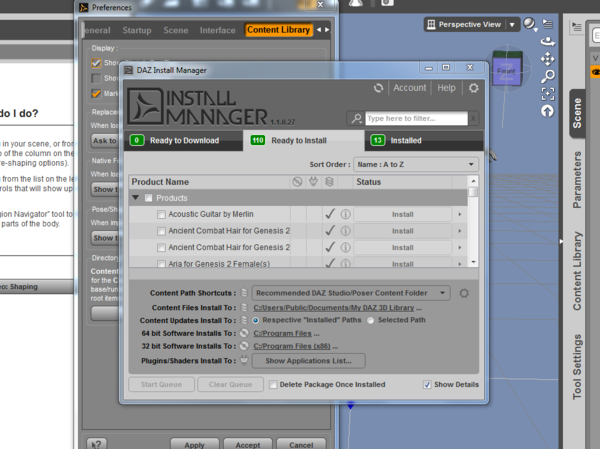Select the zoom magnifier tool in viewport
Viewport: 600px width, 449px height.
548,76
